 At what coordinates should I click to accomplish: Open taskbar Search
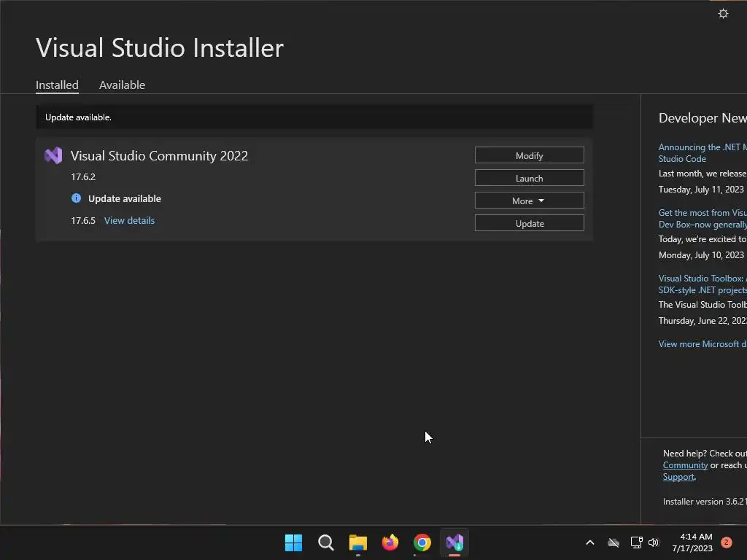pyautogui.click(x=326, y=542)
